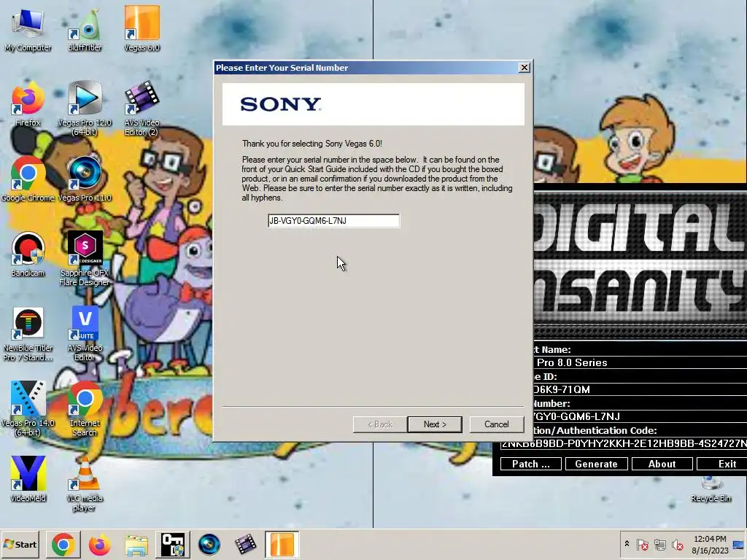Select AVS Video Editor (2) shortcut
This screenshot has height=560, width=747.
142,109
